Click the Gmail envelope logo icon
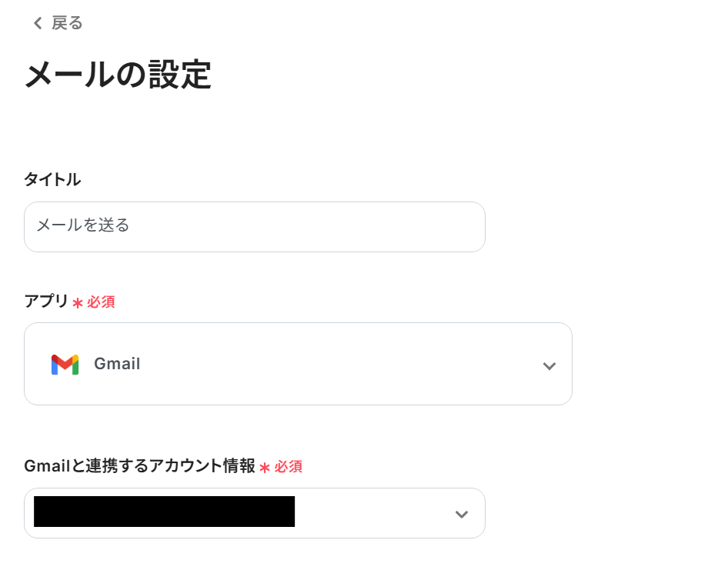 click(65, 365)
